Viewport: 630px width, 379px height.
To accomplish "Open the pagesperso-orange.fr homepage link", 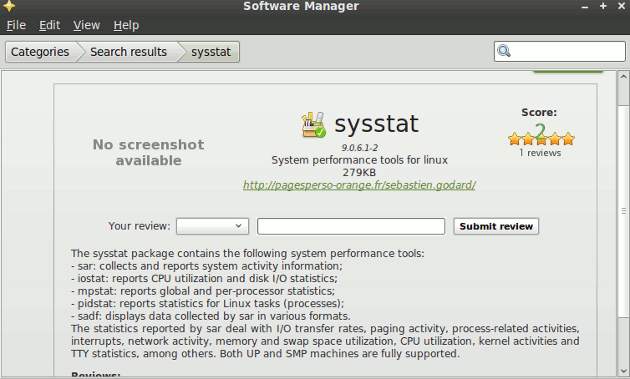I will (x=359, y=185).
